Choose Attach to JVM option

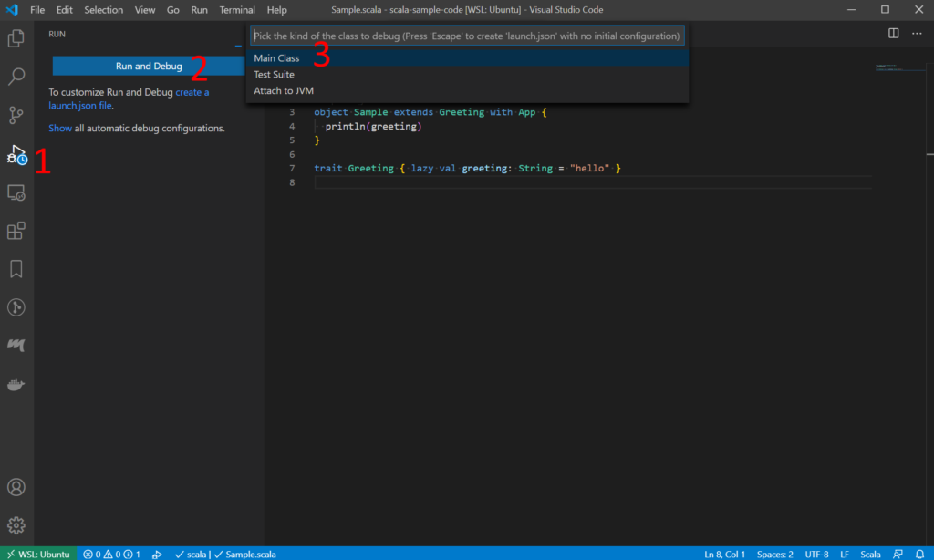284,91
